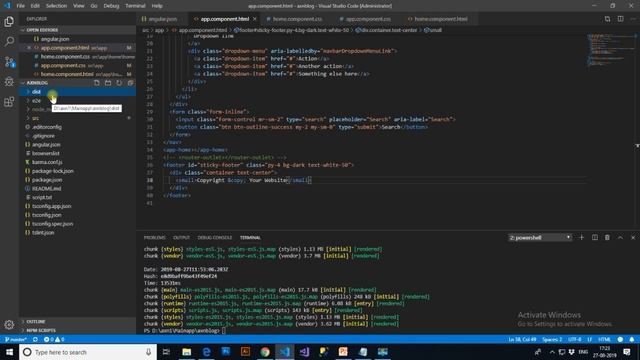Switch to the Output panel tab
Image resolution: width=640 pixels, height=360 pixels.
tap(181, 238)
